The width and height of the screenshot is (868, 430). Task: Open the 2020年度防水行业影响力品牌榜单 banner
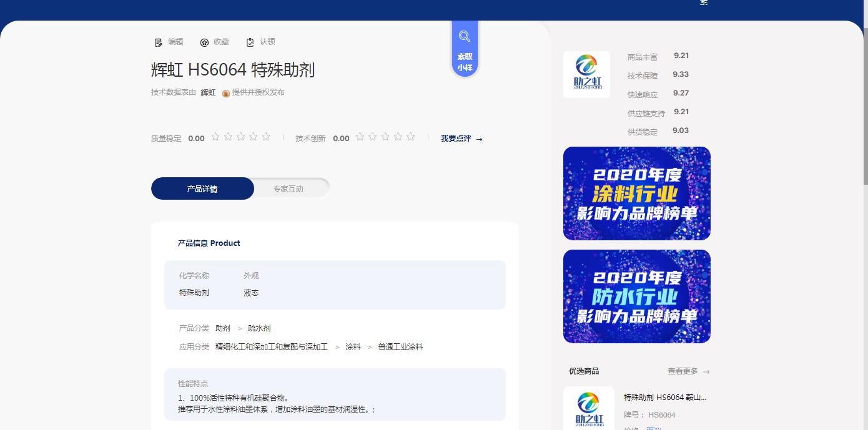(x=637, y=296)
